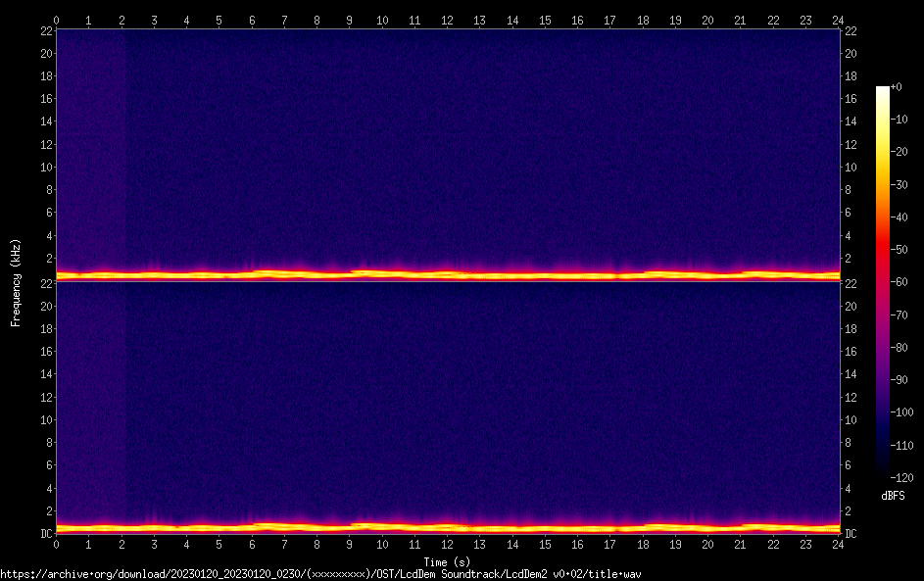Select the 18 second tick on the bottom time axis
Screen dimensions: 924x581
click(x=643, y=544)
